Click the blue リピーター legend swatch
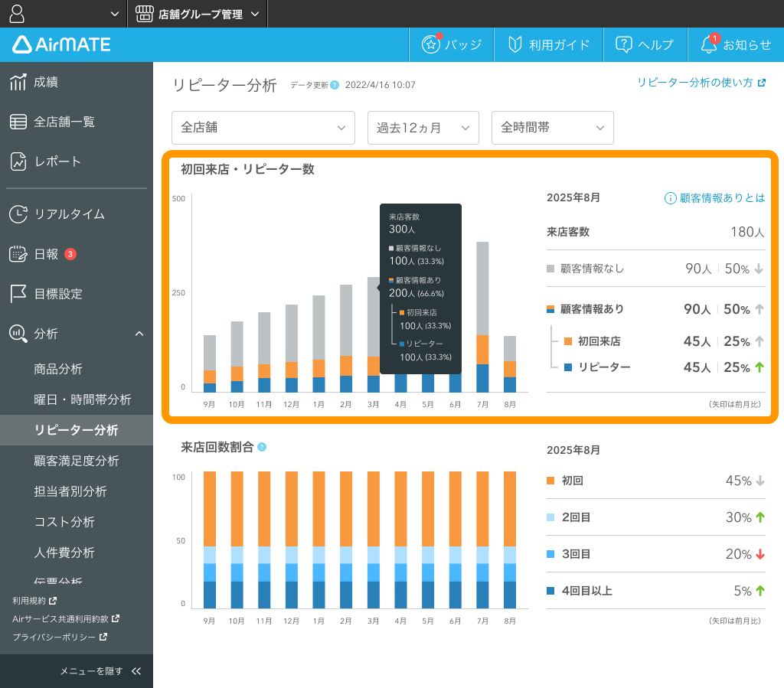 [x=568, y=367]
